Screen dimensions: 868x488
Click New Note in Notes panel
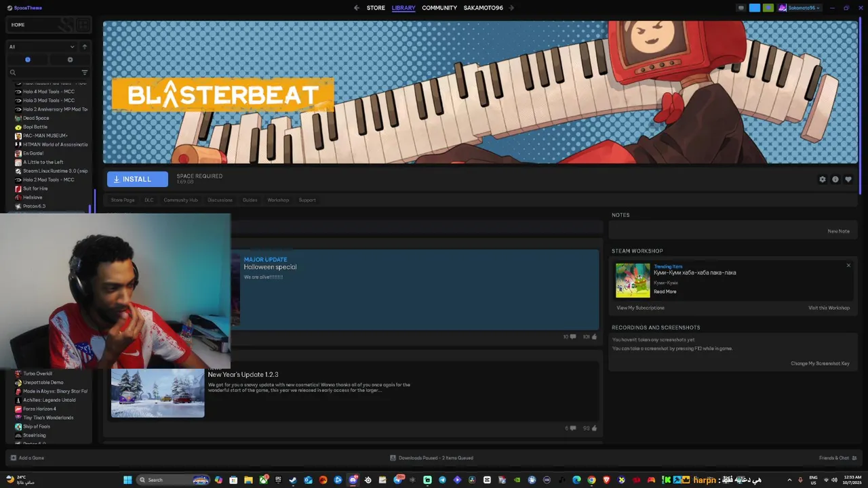838,231
